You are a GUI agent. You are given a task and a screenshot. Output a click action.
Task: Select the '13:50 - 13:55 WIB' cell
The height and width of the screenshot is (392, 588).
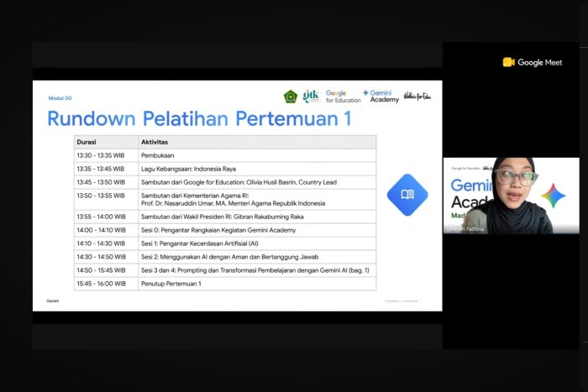(x=106, y=200)
